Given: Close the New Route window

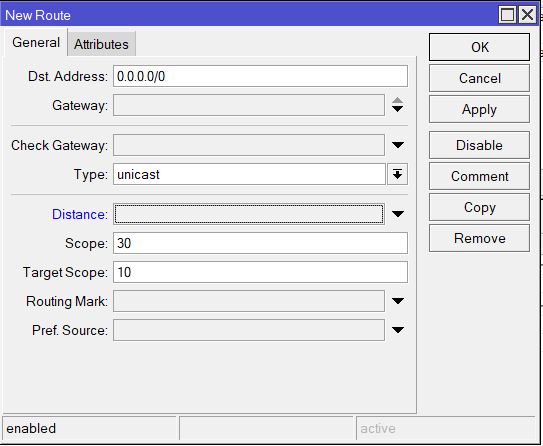Looking at the screenshot, I should click(527, 15).
